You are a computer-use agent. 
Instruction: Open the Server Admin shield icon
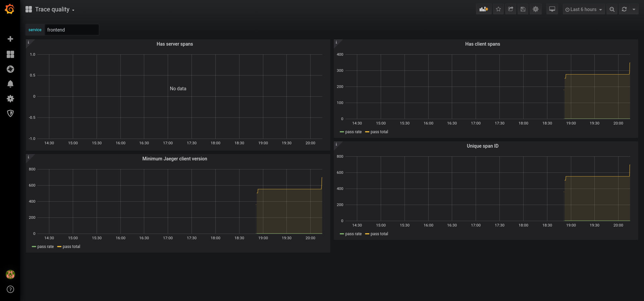pyautogui.click(x=10, y=113)
